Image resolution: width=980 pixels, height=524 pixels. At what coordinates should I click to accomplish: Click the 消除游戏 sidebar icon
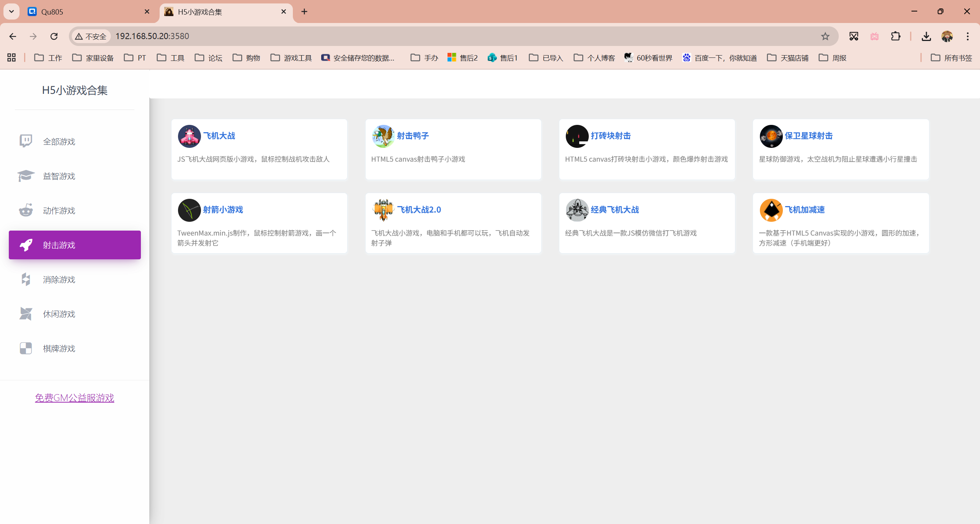26,279
